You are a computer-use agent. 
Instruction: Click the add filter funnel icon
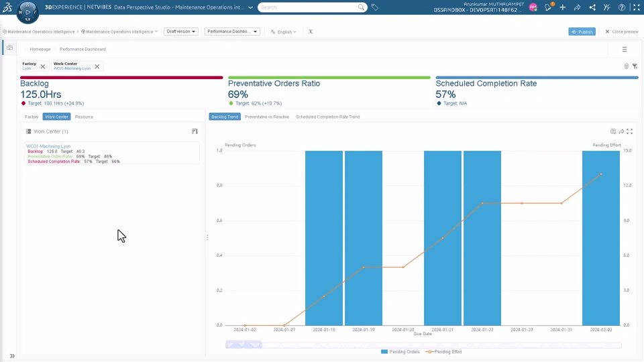[635, 66]
